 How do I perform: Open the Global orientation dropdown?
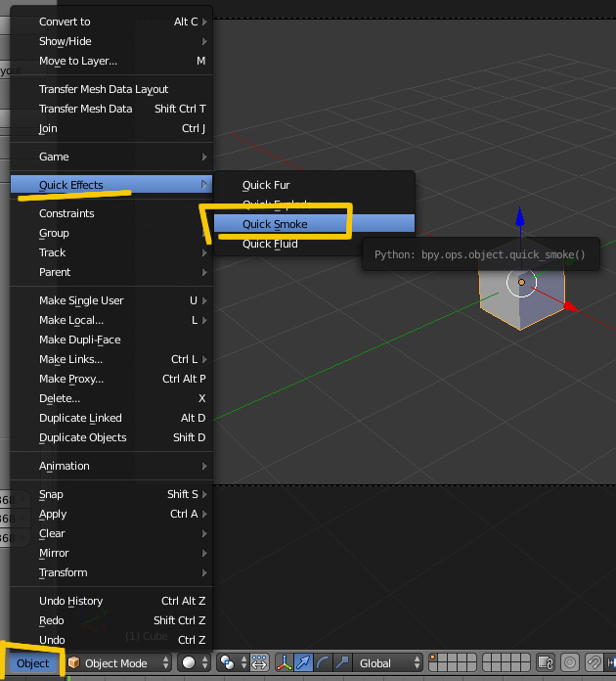click(x=387, y=662)
